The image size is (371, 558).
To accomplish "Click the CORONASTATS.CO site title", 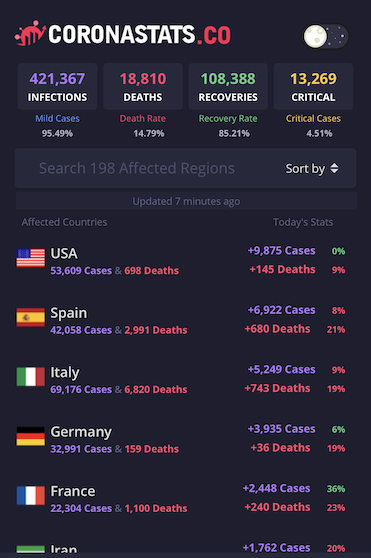I will click(x=139, y=35).
